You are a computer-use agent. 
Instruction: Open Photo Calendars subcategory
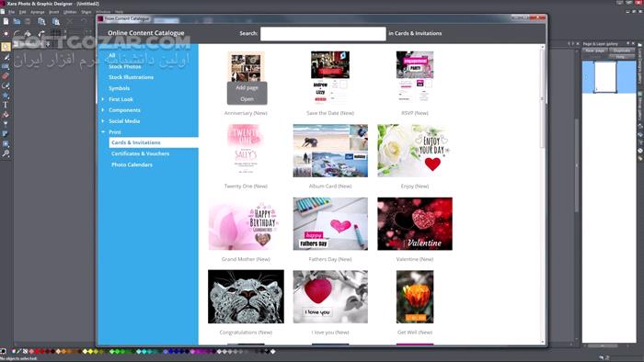132,164
